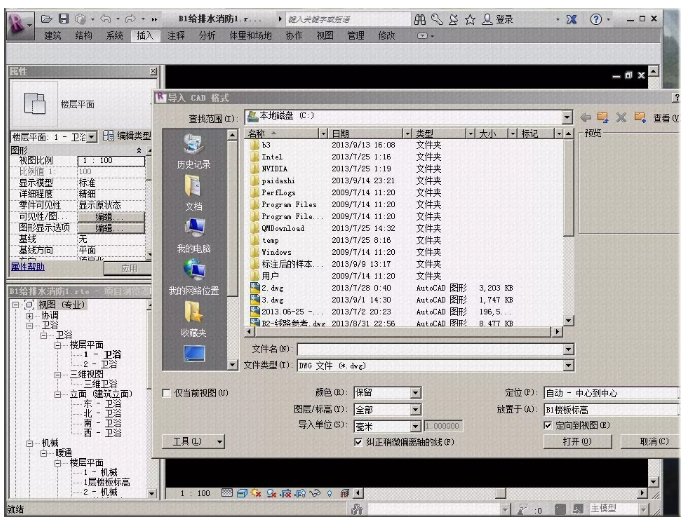Click the Redo arrow in quick access toolbar
The image size is (690, 521).
tap(130, 19)
